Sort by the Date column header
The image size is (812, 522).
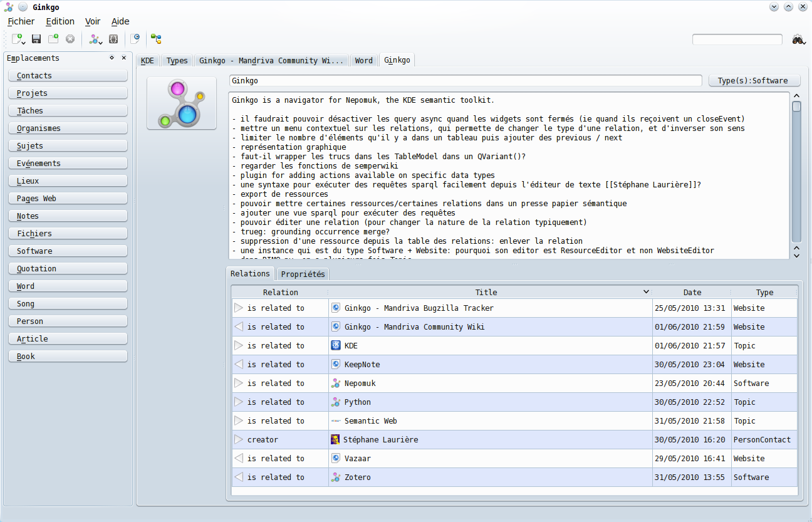(x=692, y=292)
